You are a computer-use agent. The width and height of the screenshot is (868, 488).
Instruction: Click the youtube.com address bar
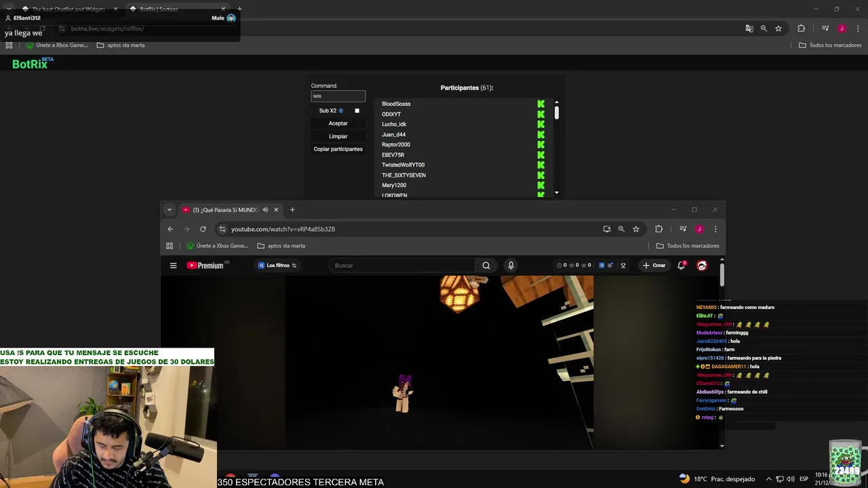click(407, 229)
